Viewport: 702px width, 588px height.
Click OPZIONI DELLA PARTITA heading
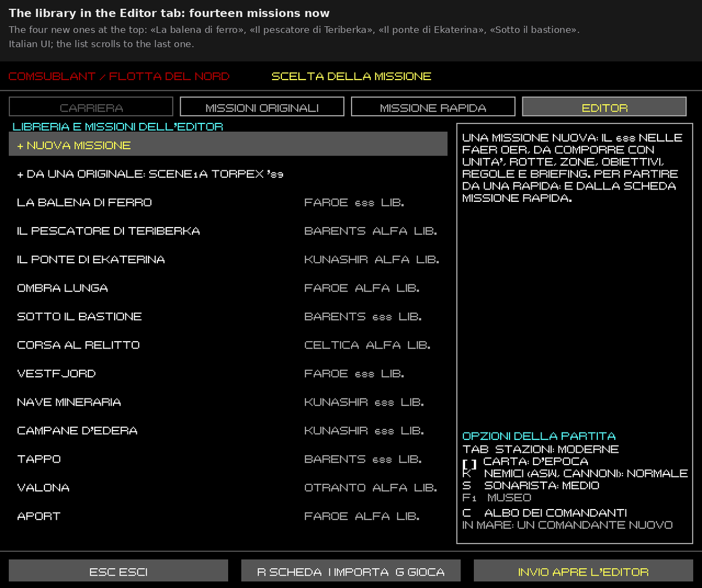click(539, 436)
